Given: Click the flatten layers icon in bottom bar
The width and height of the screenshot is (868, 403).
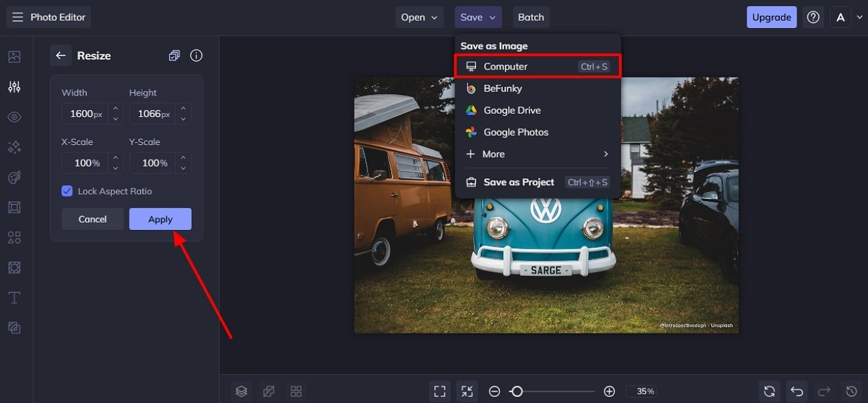Looking at the screenshot, I should [269, 391].
